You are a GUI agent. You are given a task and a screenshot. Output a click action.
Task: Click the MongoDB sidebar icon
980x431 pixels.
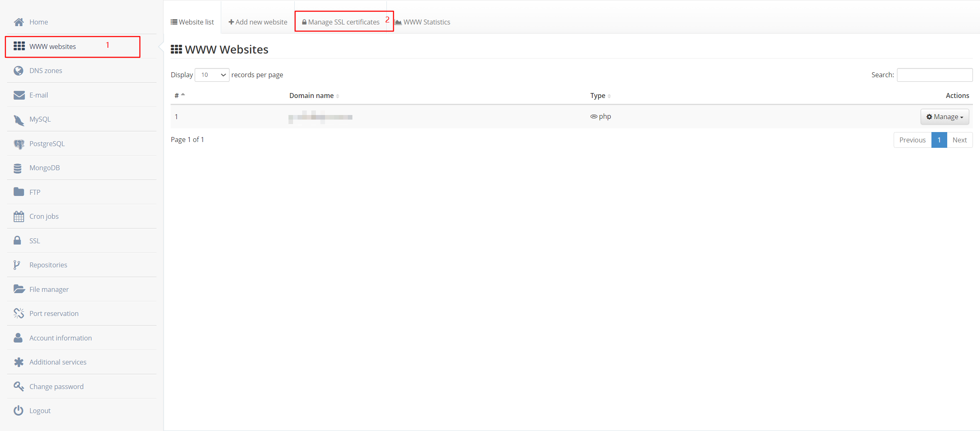point(19,168)
